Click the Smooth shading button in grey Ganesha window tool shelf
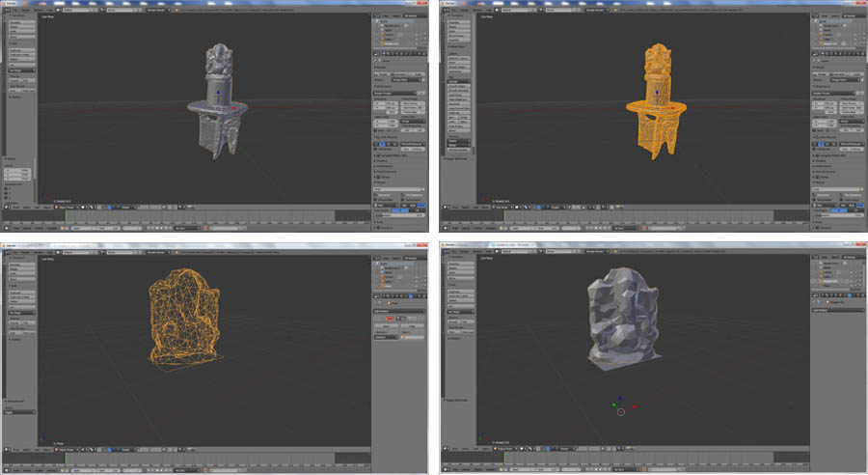 [453, 321]
